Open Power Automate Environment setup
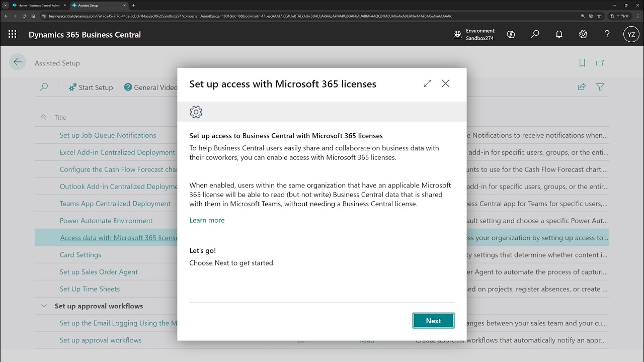 106,221
